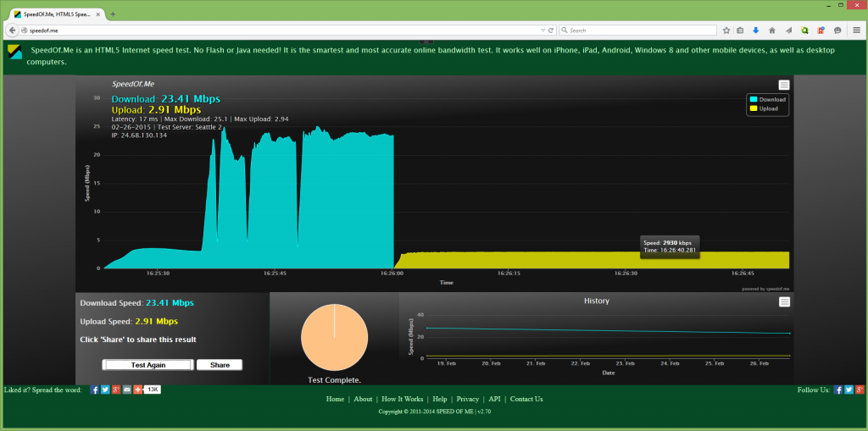Click the SpeedOf.Me logo in page header
This screenshot has width=868, height=431.
(15, 52)
